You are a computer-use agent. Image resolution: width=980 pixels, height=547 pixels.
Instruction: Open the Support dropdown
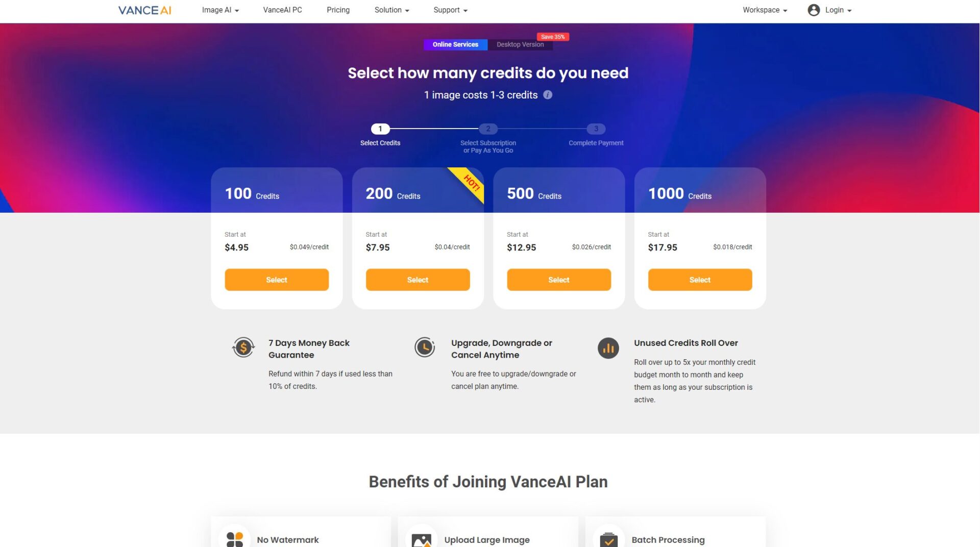click(x=450, y=10)
